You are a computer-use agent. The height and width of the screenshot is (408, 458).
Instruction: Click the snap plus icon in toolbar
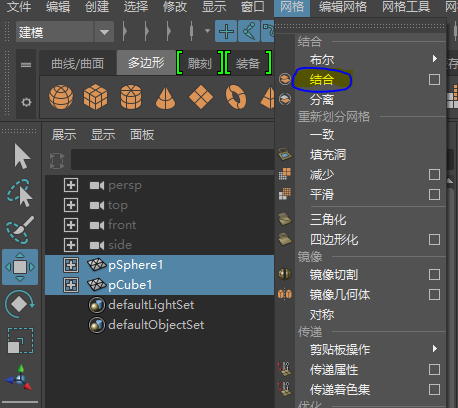click(x=226, y=31)
